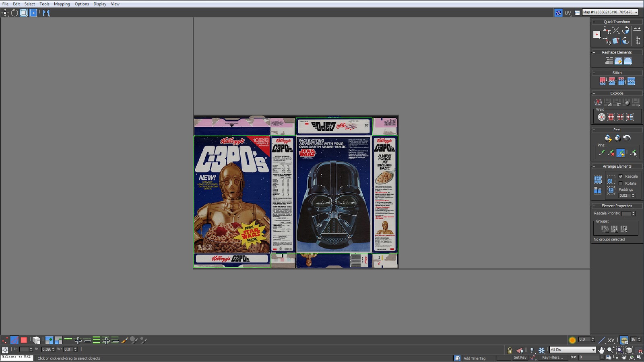This screenshot has height=362, width=644.
Task: Collapse the Quick Transform rollout
Action: (x=594, y=22)
